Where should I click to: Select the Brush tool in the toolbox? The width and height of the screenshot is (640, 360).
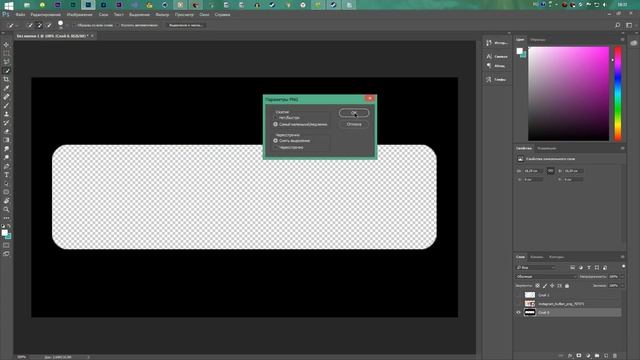pos(6,105)
